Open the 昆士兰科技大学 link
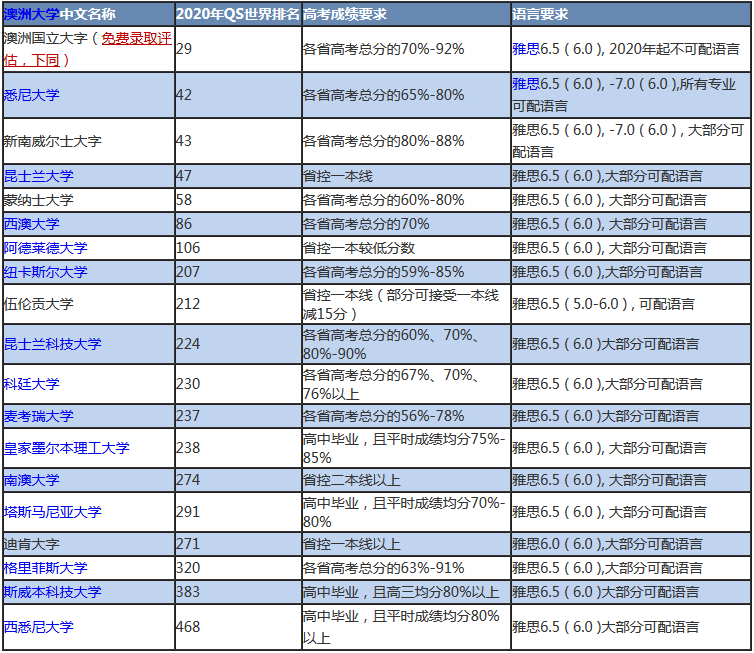The height and width of the screenshot is (653, 754). (52, 344)
